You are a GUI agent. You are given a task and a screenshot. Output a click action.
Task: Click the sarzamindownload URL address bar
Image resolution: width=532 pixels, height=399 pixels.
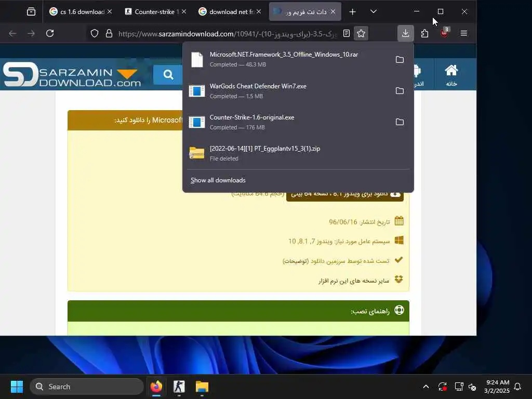tap(228, 34)
